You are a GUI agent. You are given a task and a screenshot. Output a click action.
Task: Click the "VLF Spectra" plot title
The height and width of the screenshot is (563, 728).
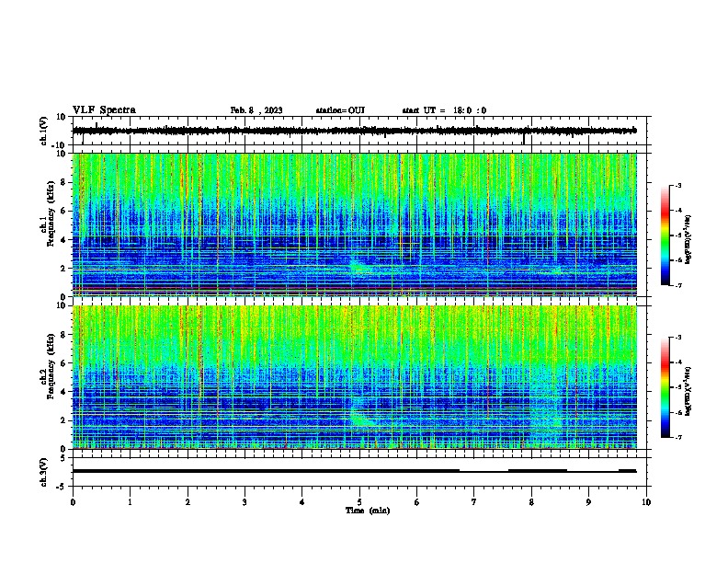tap(104, 110)
